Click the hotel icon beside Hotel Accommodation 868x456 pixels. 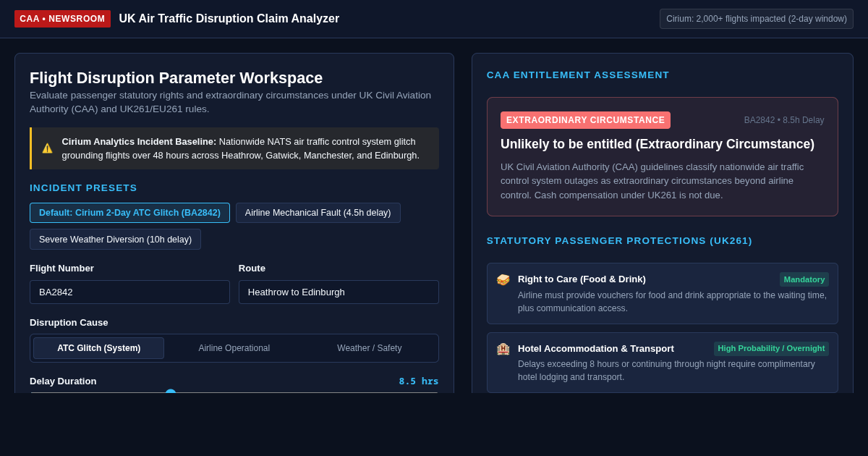[503, 349]
